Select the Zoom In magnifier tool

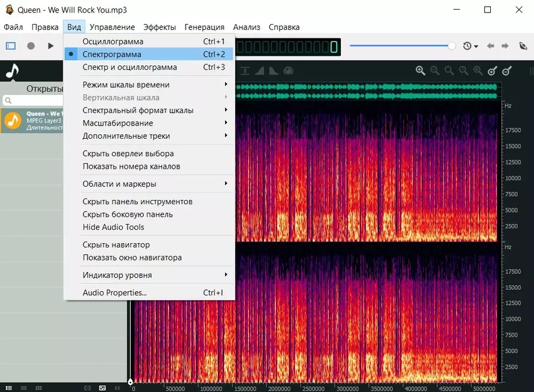coord(420,70)
